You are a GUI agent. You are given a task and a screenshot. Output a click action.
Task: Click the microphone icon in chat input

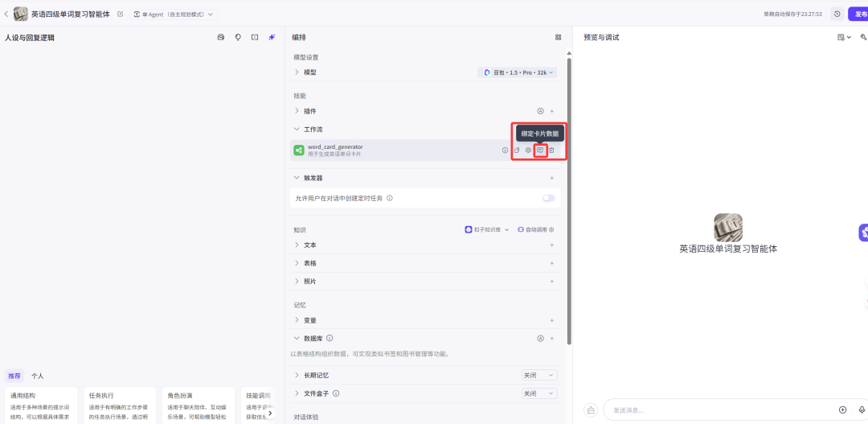[862, 410]
